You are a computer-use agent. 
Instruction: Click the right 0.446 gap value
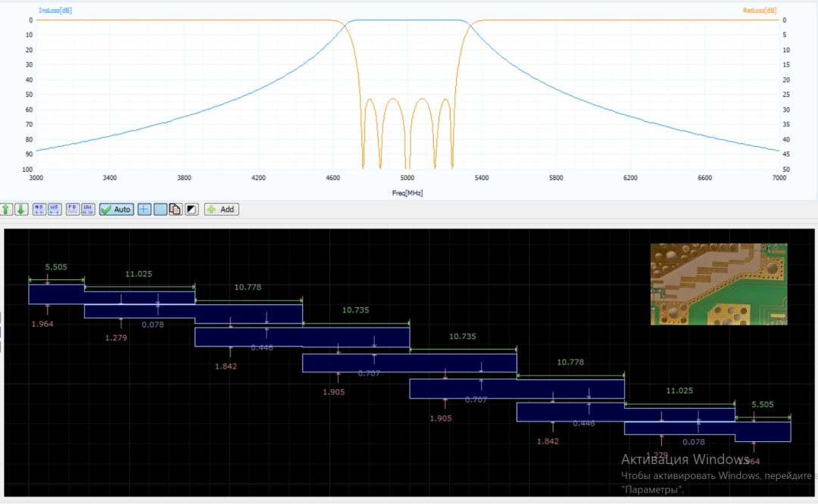(x=584, y=423)
